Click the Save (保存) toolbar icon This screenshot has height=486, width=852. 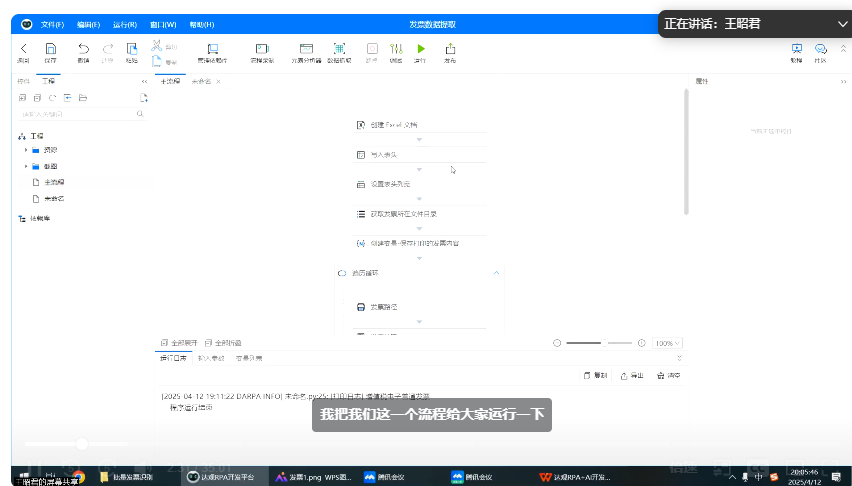pos(51,50)
